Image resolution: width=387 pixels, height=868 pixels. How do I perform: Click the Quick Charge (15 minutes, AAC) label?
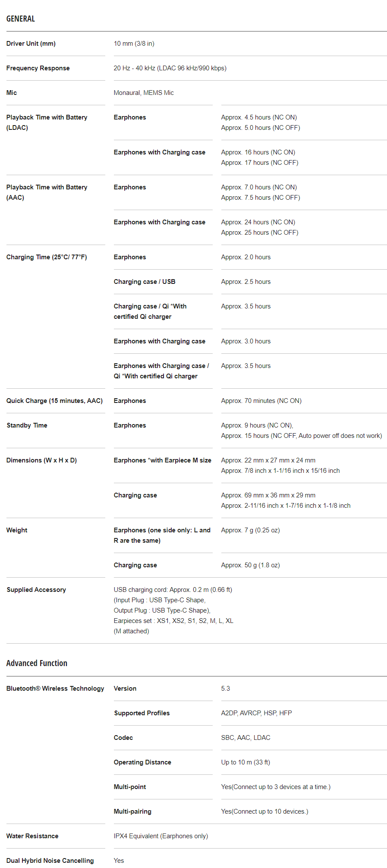[x=54, y=401]
